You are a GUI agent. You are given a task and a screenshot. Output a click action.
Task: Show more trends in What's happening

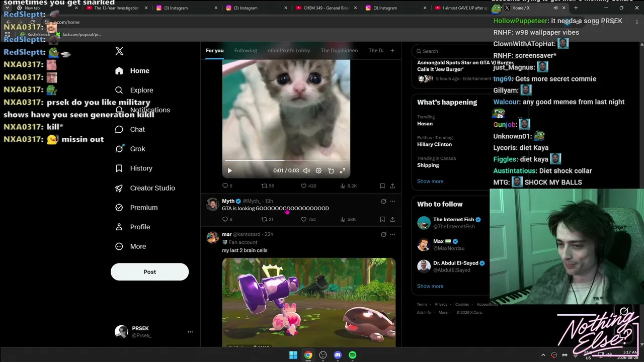click(430, 181)
